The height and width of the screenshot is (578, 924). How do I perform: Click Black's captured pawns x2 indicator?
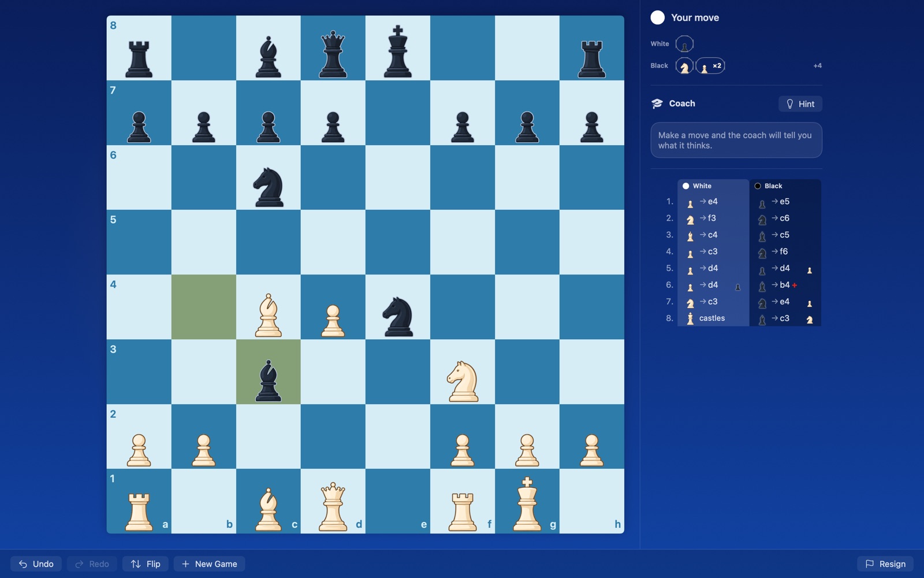710,66
